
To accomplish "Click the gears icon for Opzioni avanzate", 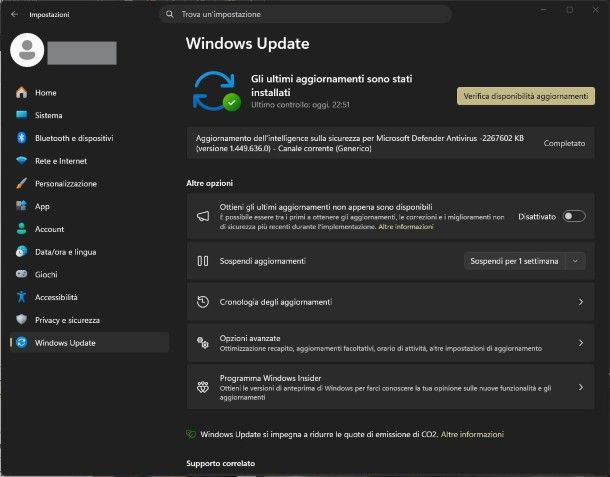I will [x=203, y=343].
